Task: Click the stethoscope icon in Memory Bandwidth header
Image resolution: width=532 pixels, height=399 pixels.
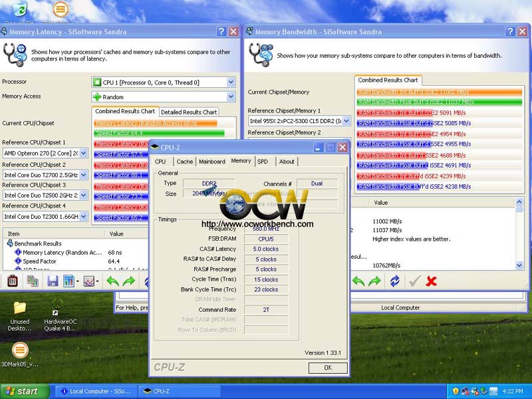Action: 261,55
